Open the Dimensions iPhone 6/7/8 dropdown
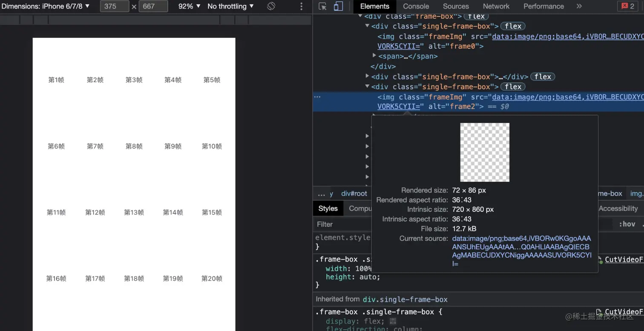Viewport: 644px width, 331px height. [x=46, y=6]
